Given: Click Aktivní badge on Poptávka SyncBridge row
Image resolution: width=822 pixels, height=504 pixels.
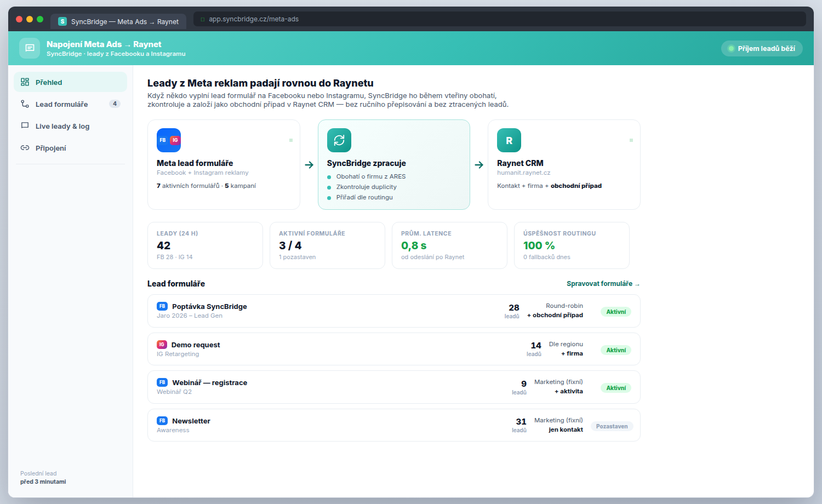Looking at the screenshot, I should click(616, 312).
